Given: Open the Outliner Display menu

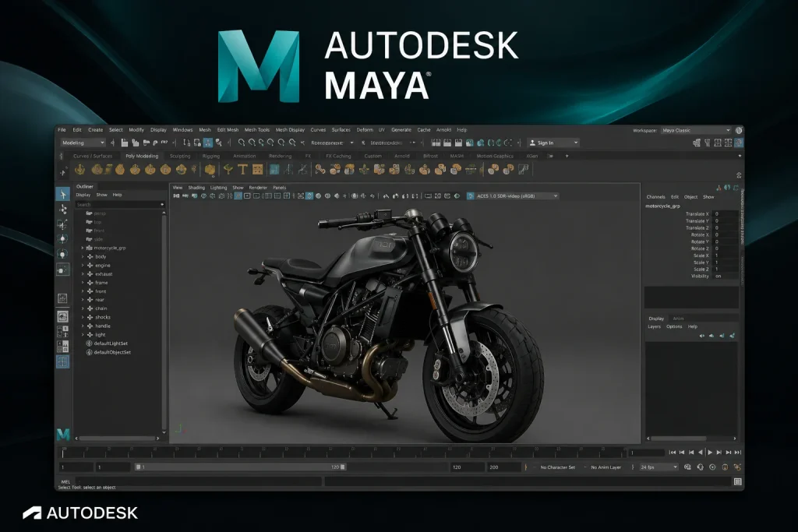Looking at the screenshot, I should (x=83, y=195).
